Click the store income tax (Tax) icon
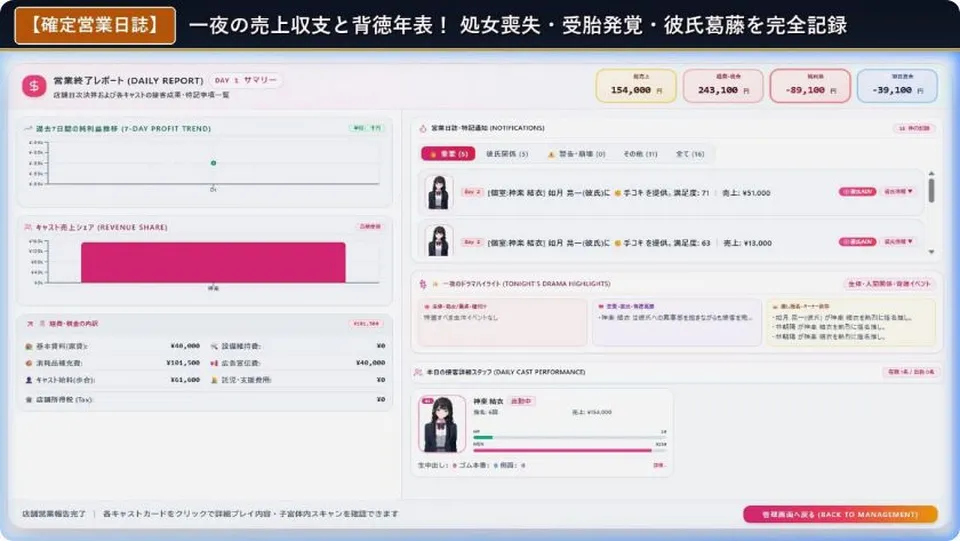The image size is (960, 541). coord(28,400)
